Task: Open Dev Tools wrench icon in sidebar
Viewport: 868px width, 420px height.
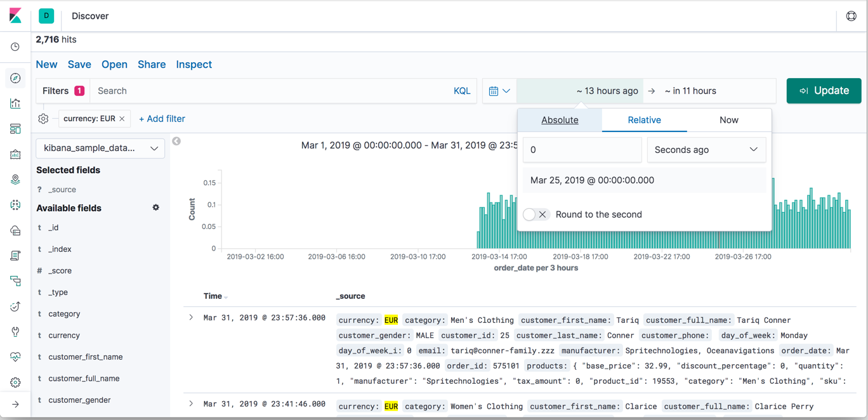Action: 16,332
